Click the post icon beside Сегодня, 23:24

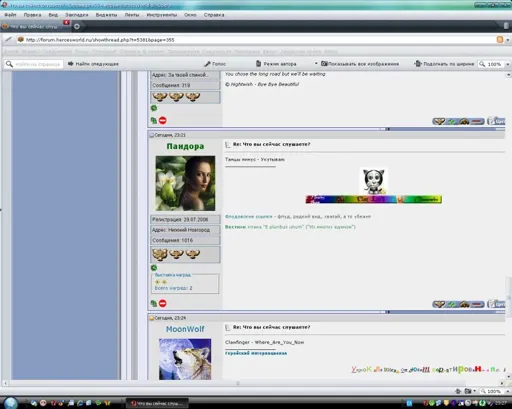click(152, 318)
